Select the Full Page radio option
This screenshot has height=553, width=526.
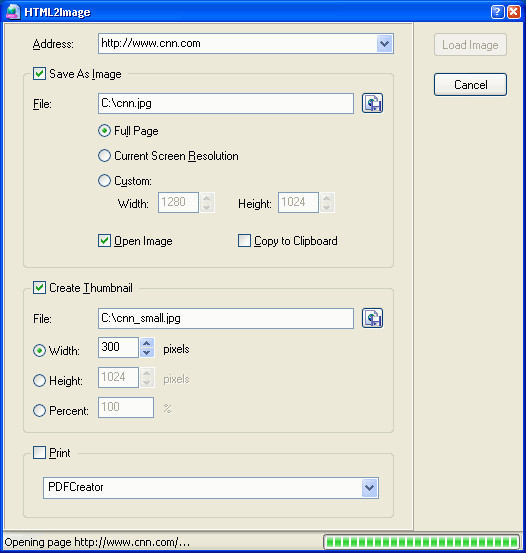tap(104, 131)
